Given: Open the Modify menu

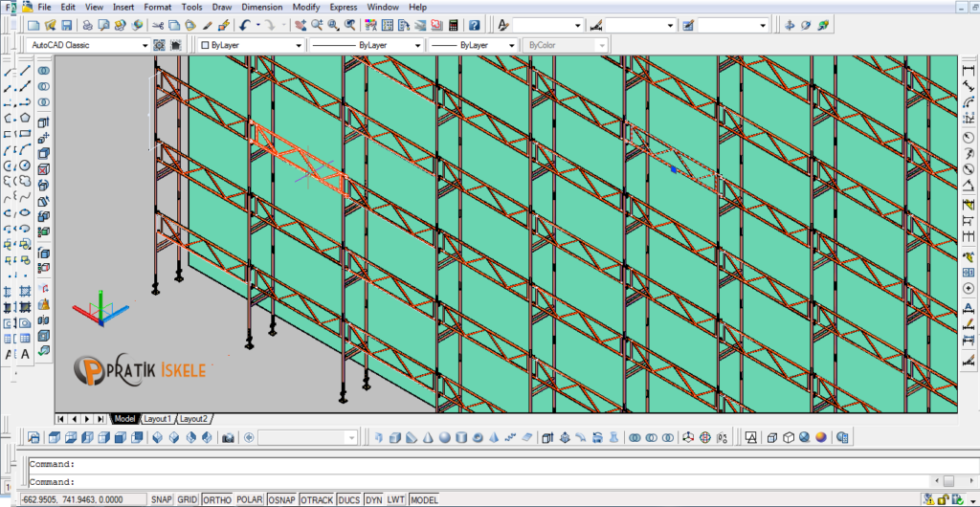Looking at the screenshot, I should point(305,8).
